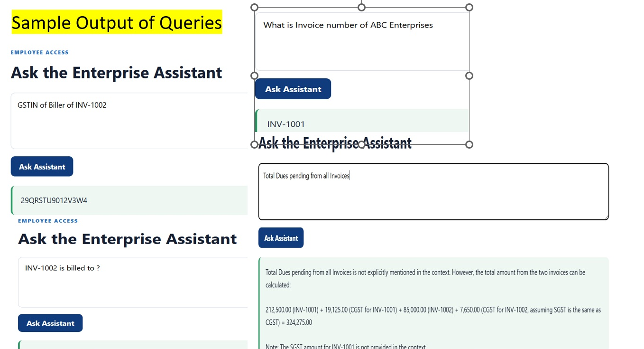Focus the 'GSTIN of Biller of INV-1002' text box
Screen dimensions: 644x349
(x=129, y=121)
